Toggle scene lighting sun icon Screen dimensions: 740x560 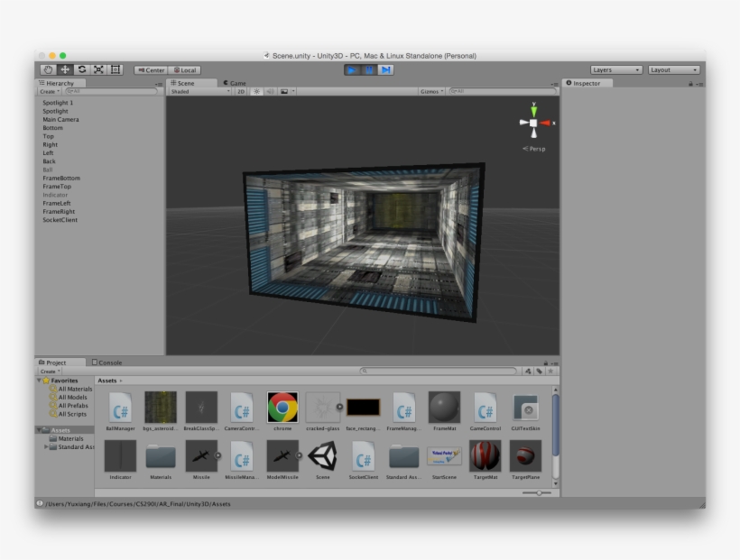tap(255, 91)
